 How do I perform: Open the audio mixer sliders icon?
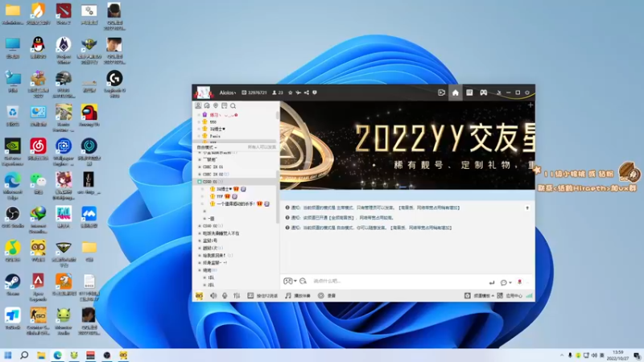[x=237, y=295]
